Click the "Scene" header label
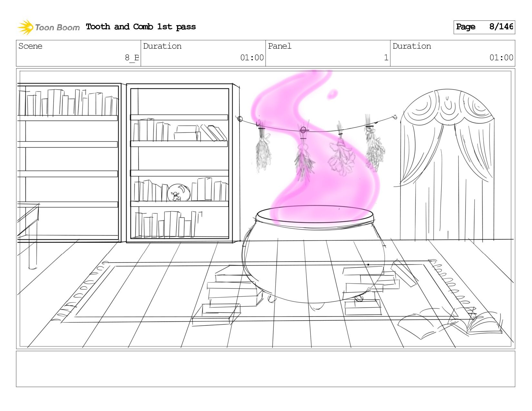Viewport: 532px width, 411px height. point(30,46)
